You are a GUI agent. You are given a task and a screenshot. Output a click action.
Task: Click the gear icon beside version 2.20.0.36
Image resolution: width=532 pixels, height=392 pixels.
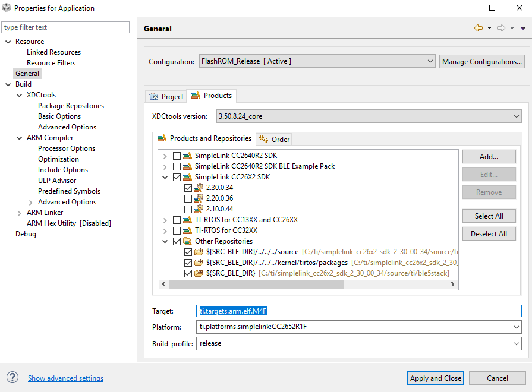[199, 198]
